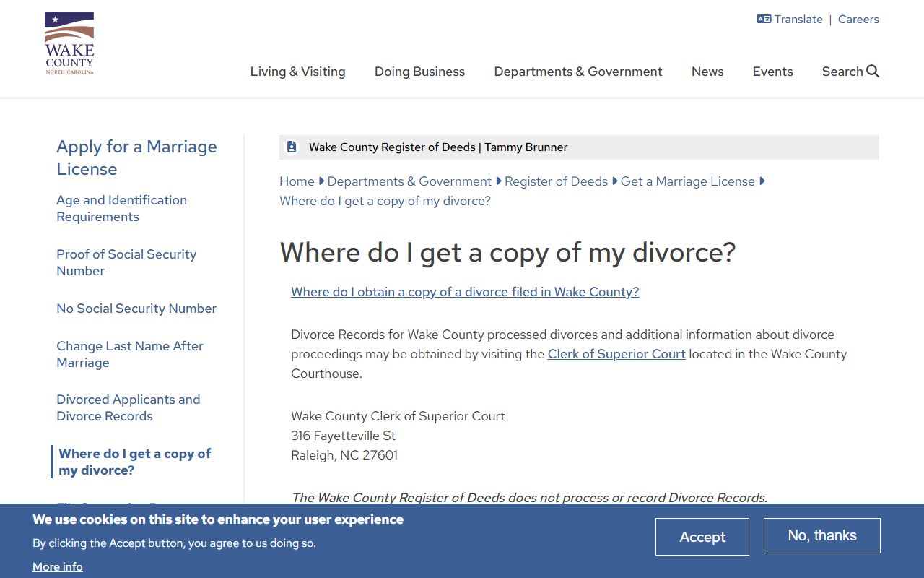Click the page heading Where do I get a copy of my divorce?
The height and width of the screenshot is (578, 924).
507,252
